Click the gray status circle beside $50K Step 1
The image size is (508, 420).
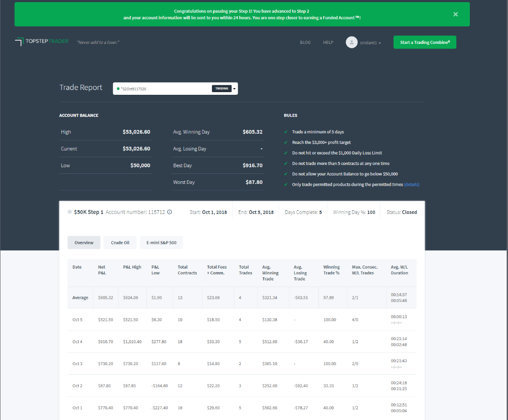pos(69,212)
